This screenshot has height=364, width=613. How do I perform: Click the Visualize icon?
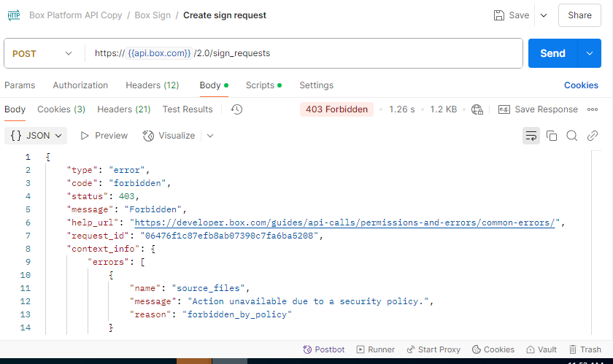point(148,136)
